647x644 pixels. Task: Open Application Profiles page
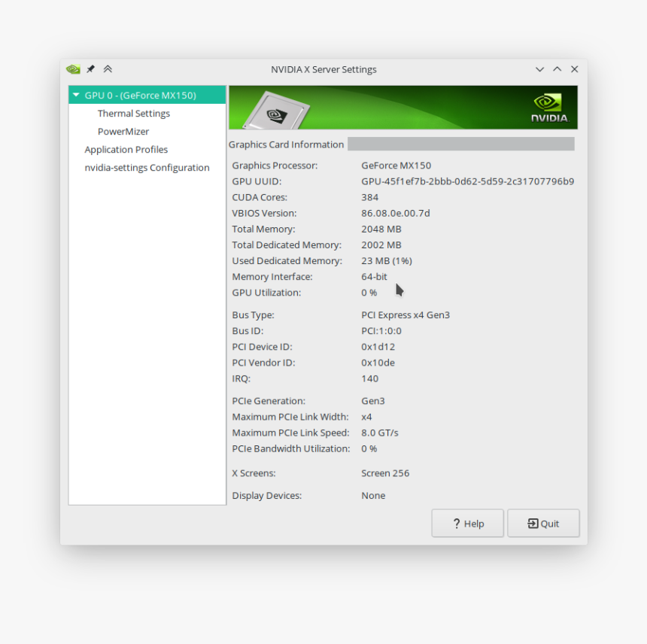[126, 150]
